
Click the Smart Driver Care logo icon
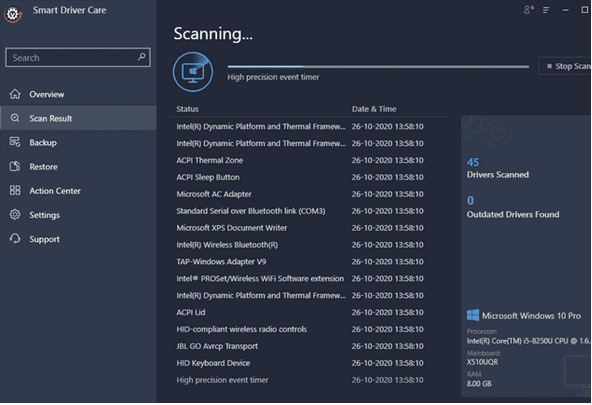pos(12,14)
